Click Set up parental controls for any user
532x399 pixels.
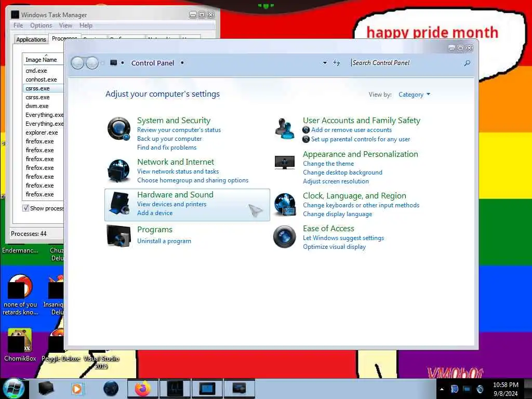click(361, 139)
